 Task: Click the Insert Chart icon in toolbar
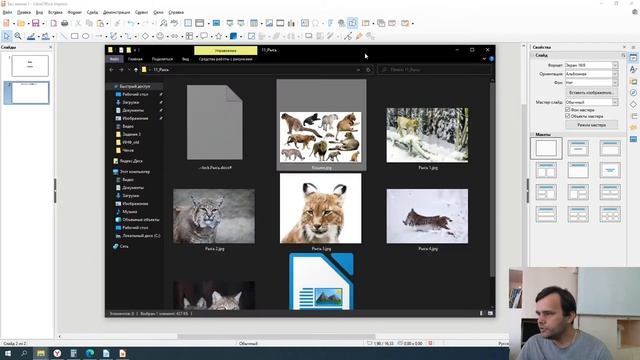(291, 23)
